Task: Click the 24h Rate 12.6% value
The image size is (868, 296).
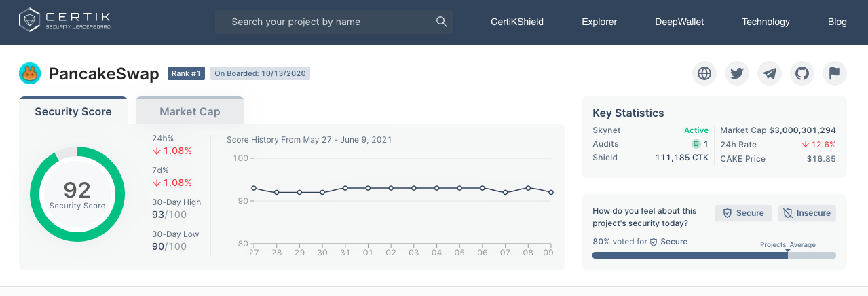Action: click(x=818, y=145)
